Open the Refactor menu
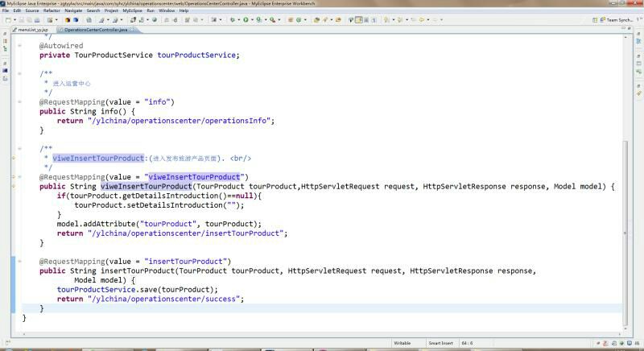The image size is (644, 351). tap(52, 10)
